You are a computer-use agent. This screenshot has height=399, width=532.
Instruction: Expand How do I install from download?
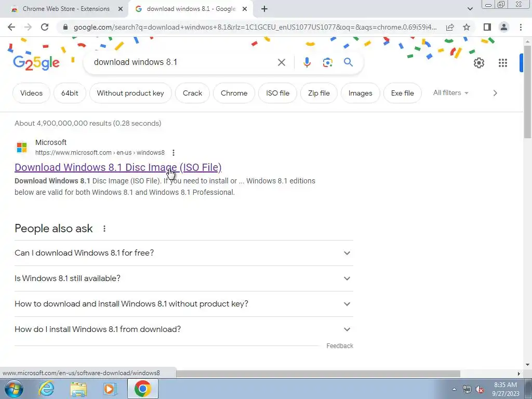coord(184,329)
